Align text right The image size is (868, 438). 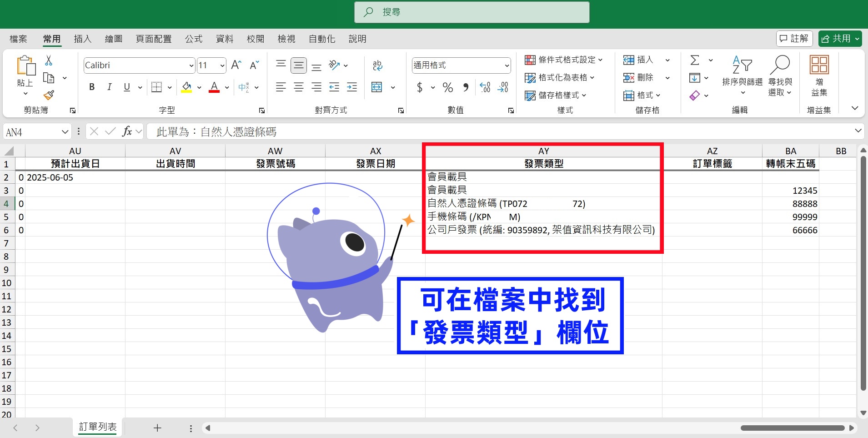[316, 87]
